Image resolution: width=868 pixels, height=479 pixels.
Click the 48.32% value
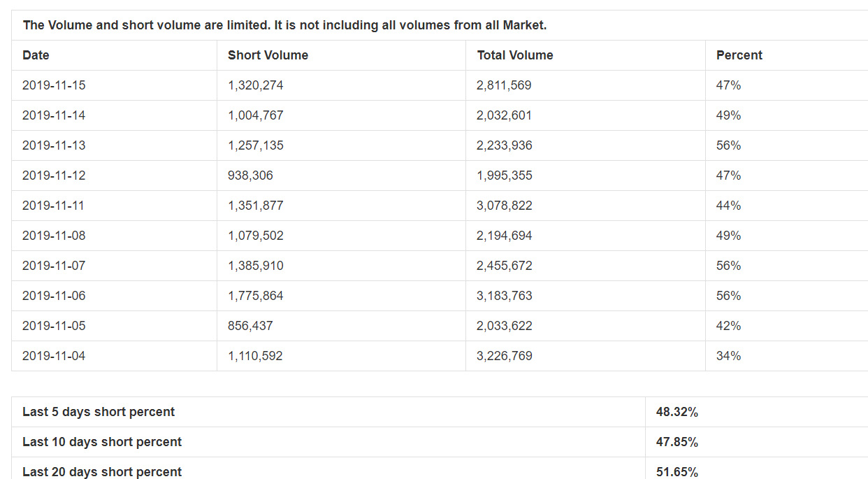[x=677, y=412]
